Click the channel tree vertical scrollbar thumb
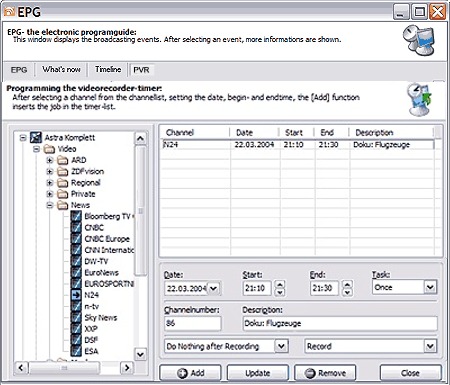This screenshot has width=450, height=385. tap(140, 211)
